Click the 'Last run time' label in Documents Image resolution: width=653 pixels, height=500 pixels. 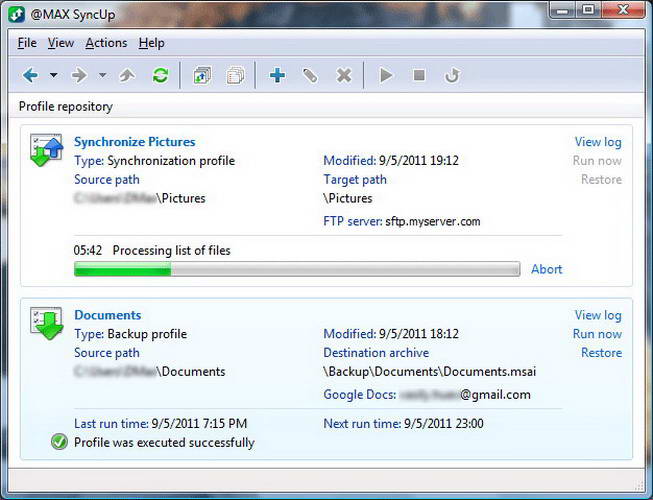(x=111, y=423)
